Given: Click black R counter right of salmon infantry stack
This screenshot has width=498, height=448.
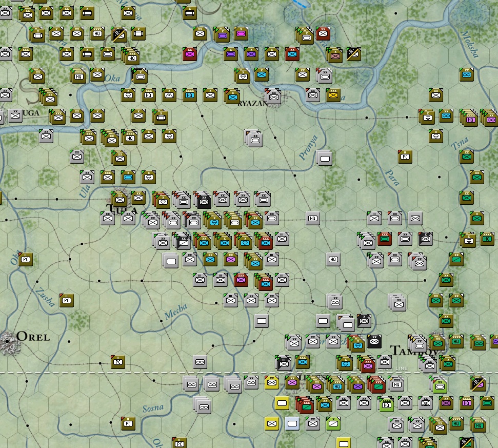Looking at the screenshot, I should (353, 54).
